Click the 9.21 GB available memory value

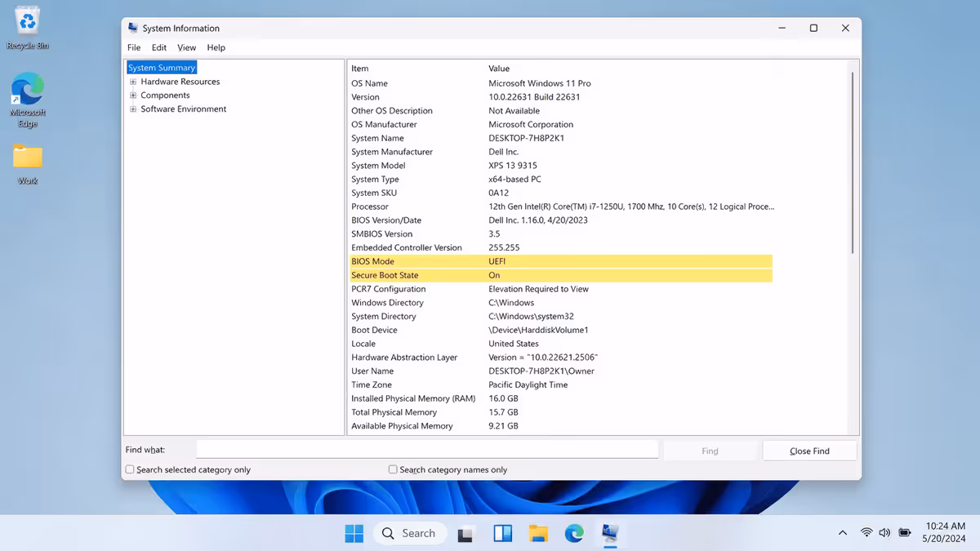point(503,426)
